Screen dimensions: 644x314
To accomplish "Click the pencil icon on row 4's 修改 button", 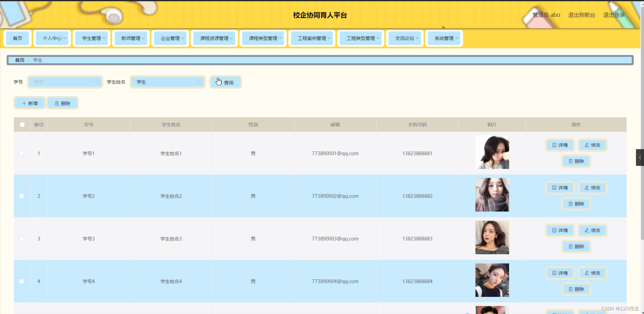I will (586, 273).
